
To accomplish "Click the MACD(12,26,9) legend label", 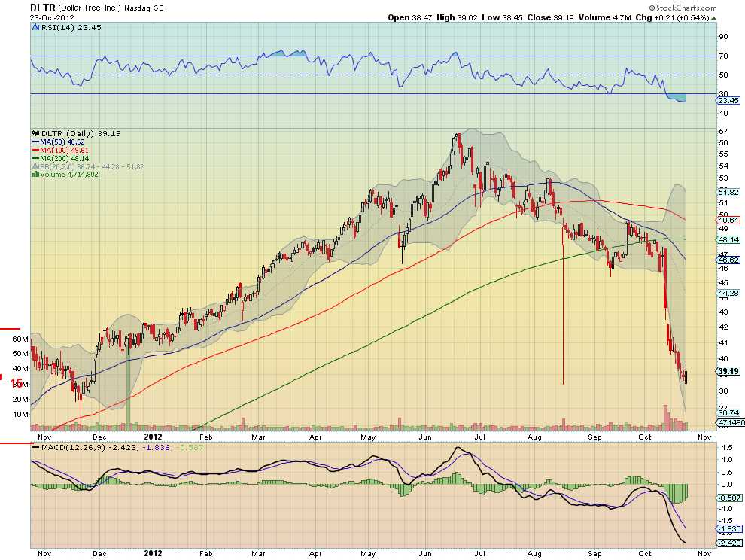I will 73,447.
